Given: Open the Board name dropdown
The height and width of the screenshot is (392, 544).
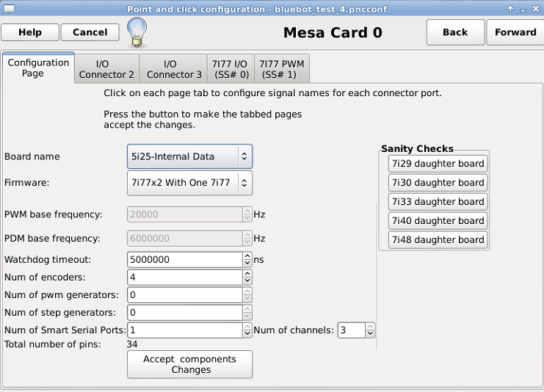Looking at the screenshot, I should tap(189, 156).
